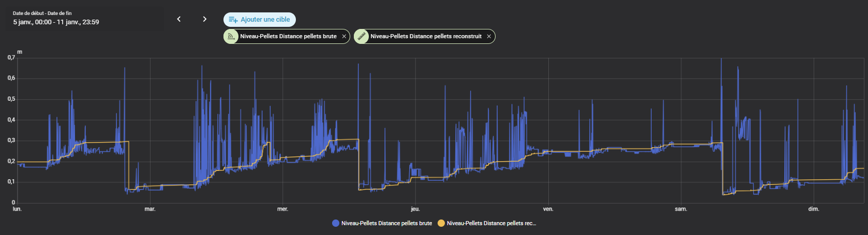Screen dimensions: 868x235
Task: Click the yellow legend color dot
Action: click(x=441, y=223)
